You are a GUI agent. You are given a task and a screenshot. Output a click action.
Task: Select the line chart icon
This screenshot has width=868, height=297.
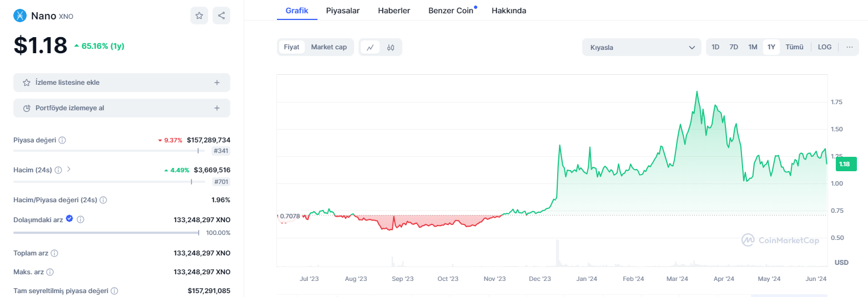(x=370, y=47)
